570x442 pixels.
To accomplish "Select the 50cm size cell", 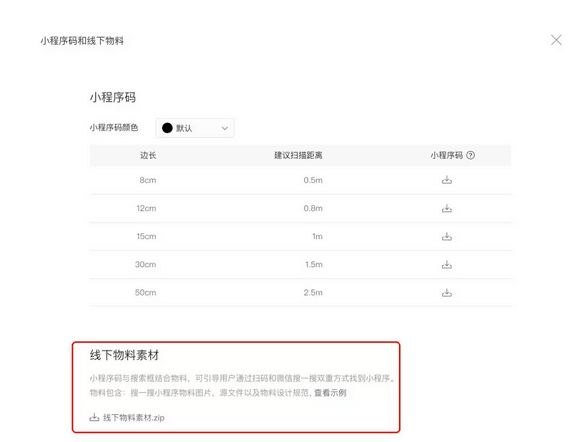I will pyautogui.click(x=145, y=293).
